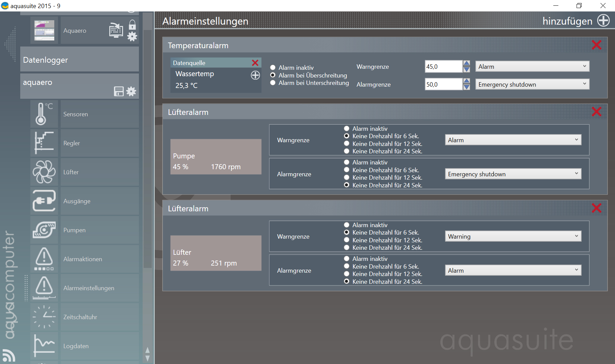
Task: Delete the Wassertemp Datenquelle entry
Action: (255, 63)
